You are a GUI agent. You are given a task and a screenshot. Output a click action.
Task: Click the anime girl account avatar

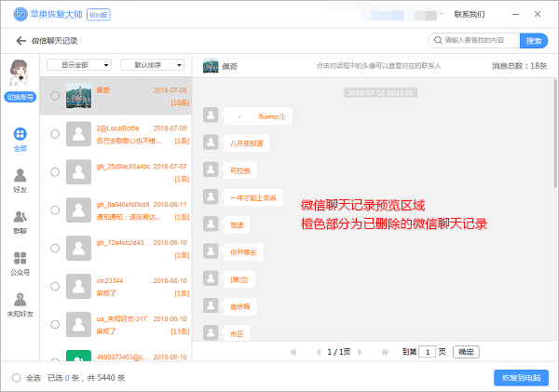[x=20, y=73]
